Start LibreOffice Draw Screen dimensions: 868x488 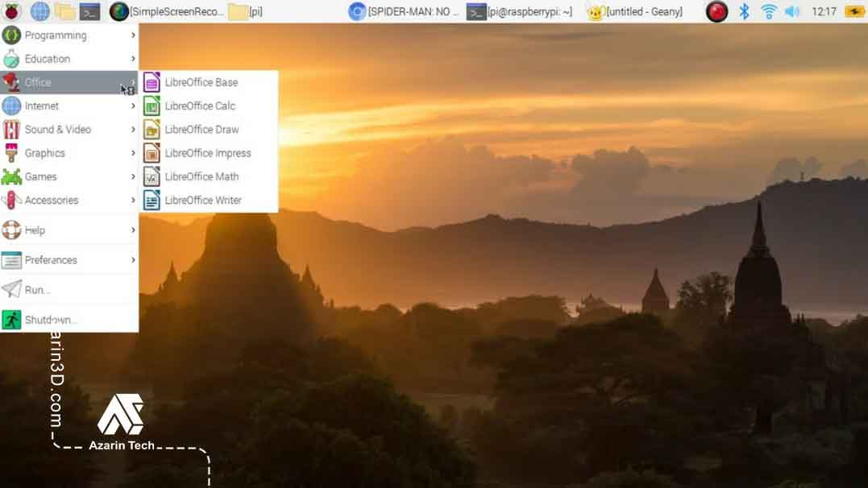coord(201,129)
